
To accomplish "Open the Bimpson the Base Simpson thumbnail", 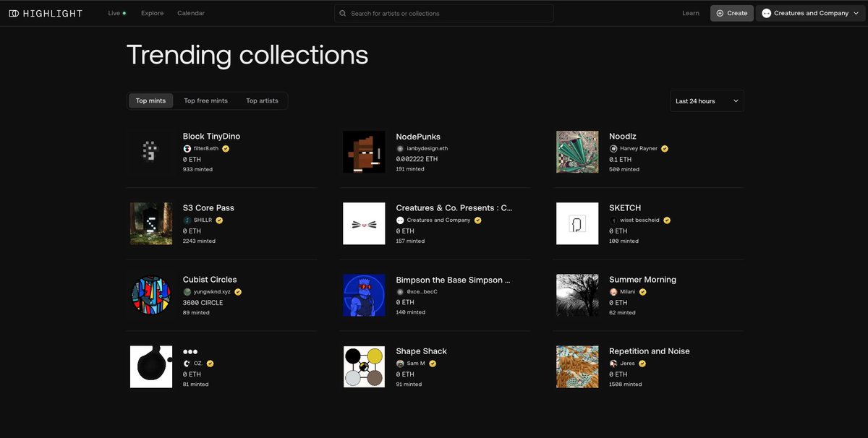I will 364,295.
